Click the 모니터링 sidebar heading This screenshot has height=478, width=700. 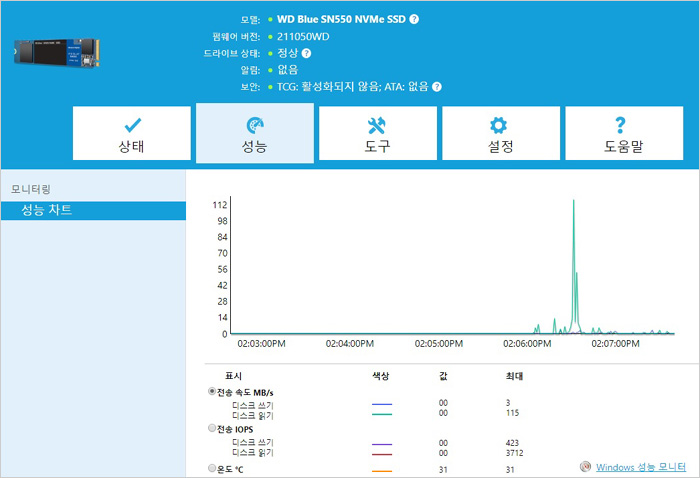pos(31,189)
